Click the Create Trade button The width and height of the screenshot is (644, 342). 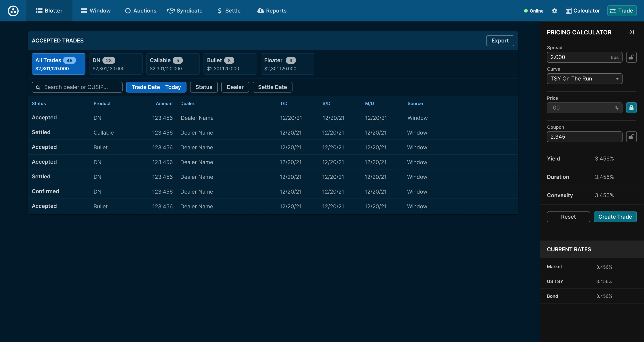pyautogui.click(x=615, y=217)
